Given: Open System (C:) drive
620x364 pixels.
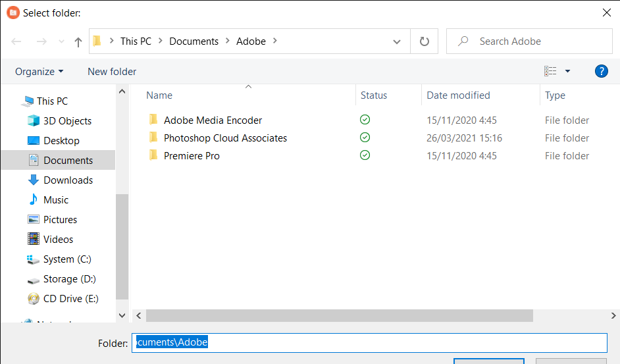Looking at the screenshot, I should point(67,259).
